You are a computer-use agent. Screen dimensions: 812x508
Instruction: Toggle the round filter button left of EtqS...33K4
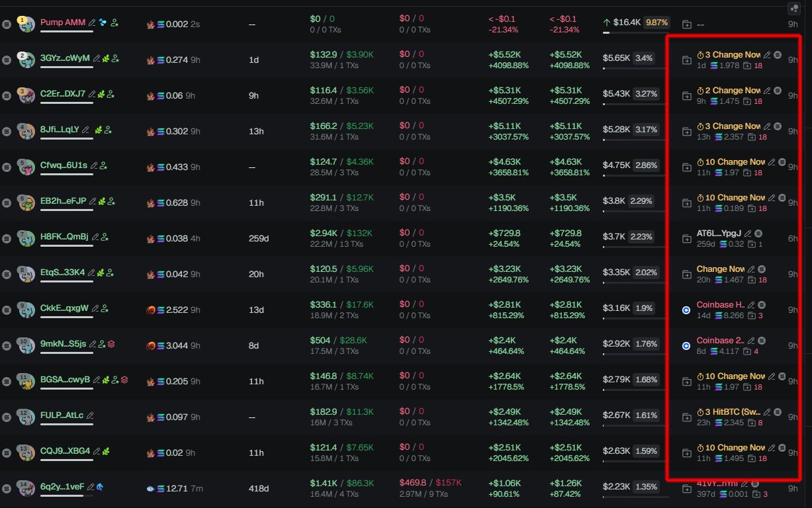[7, 274]
